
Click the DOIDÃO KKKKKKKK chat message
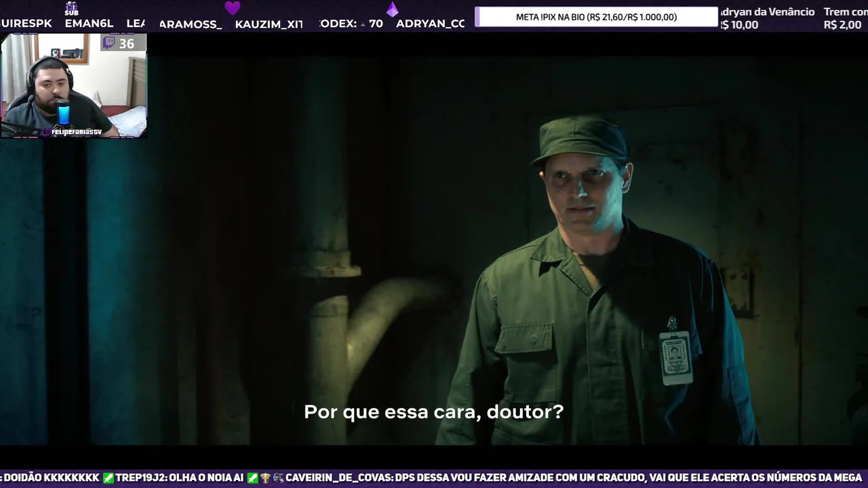52,478
